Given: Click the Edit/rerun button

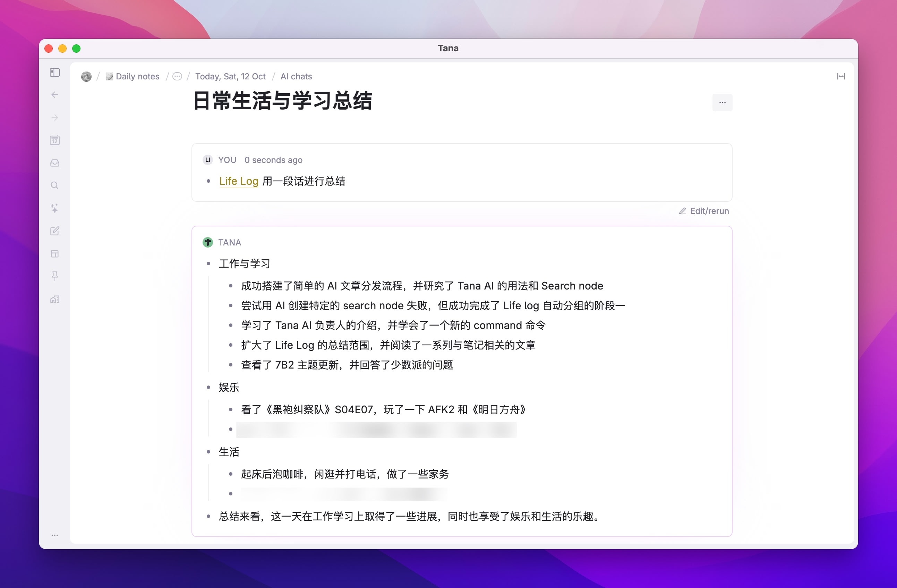Looking at the screenshot, I should coord(704,211).
